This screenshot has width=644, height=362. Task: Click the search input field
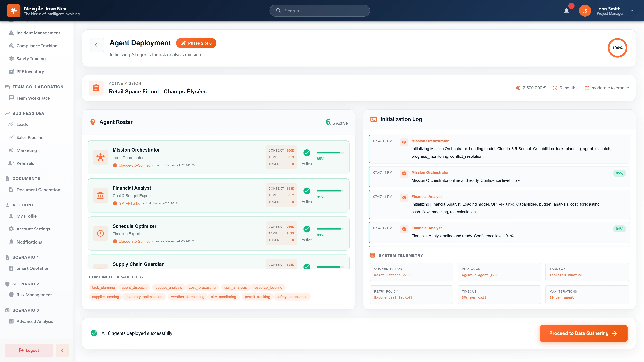319,11
